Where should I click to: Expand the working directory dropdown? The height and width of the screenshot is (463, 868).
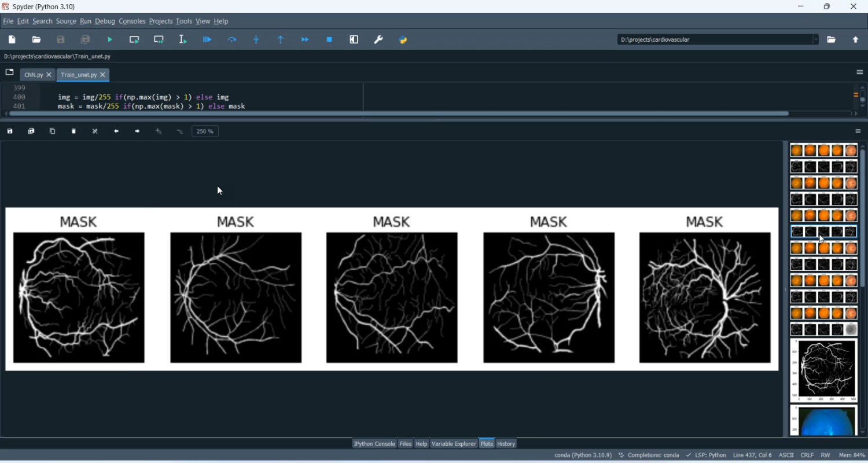tap(816, 40)
